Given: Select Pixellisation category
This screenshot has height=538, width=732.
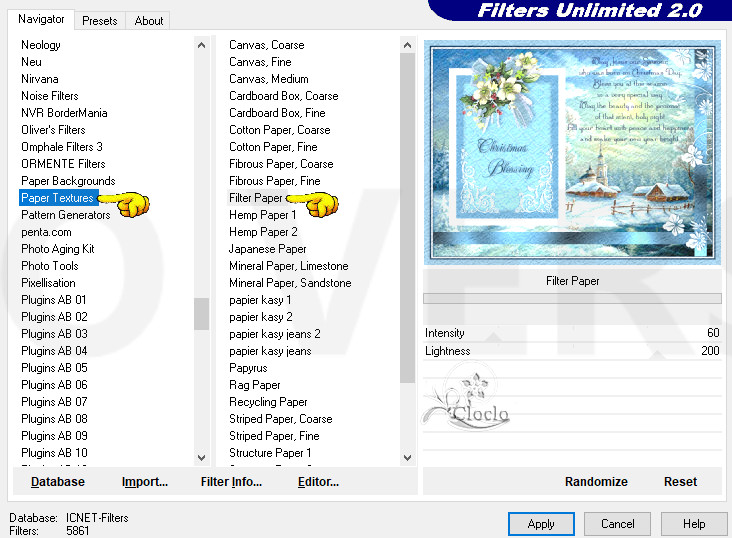Looking at the screenshot, I should click(x=48, y=283).
